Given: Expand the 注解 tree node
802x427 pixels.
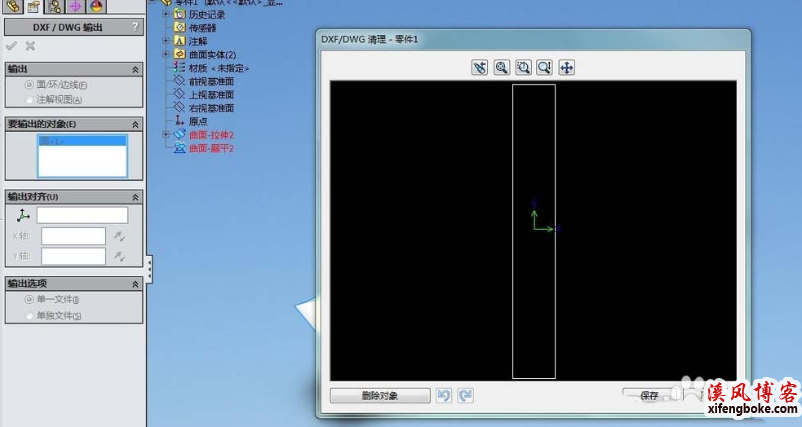Looking at the screenshot, I should click(x=166, y=41).
